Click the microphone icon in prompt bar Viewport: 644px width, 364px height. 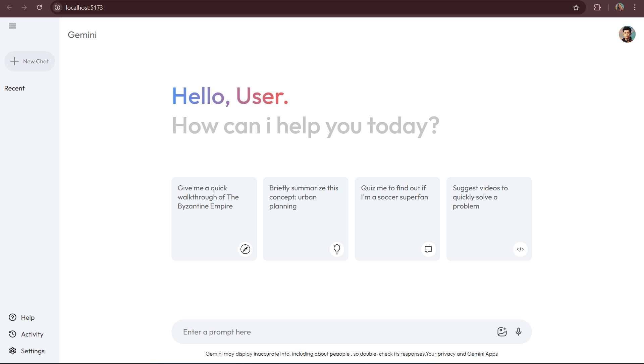pyautogui.click(x=519, y=332)
